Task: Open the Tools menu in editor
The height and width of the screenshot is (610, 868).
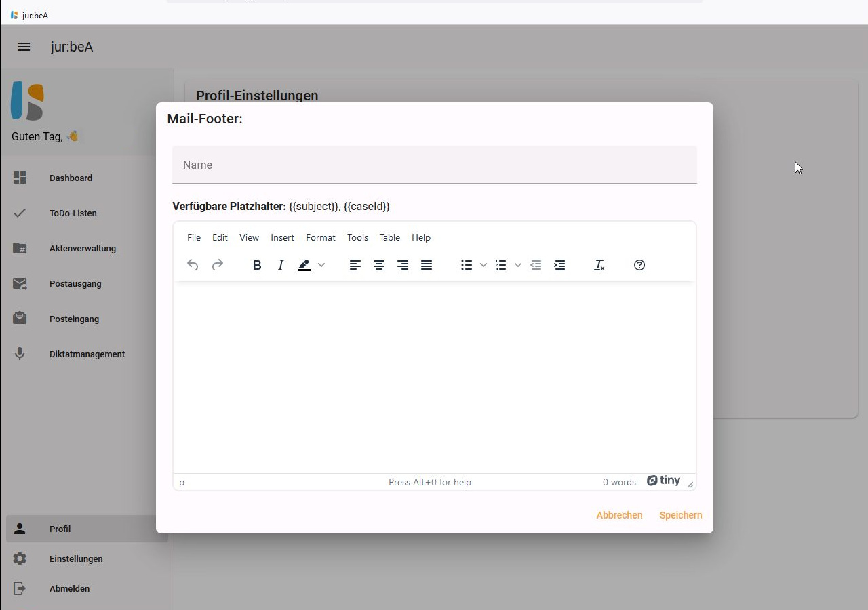Action: coord(357,237)
